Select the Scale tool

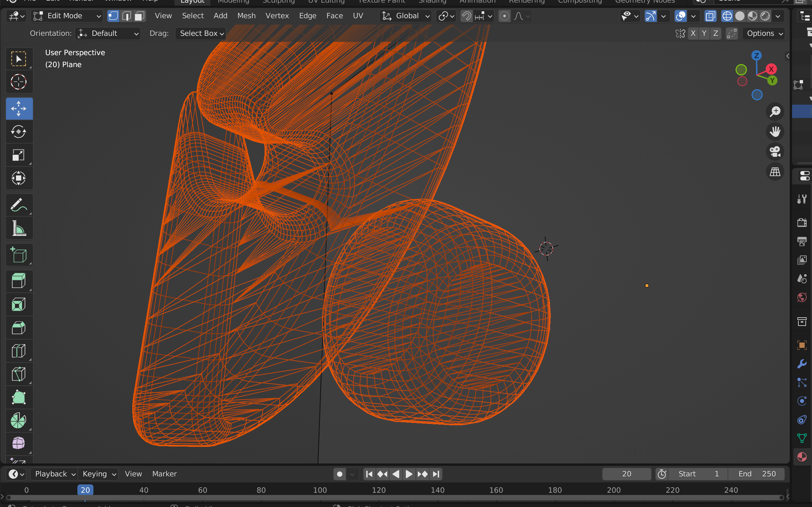coord(19,155)
